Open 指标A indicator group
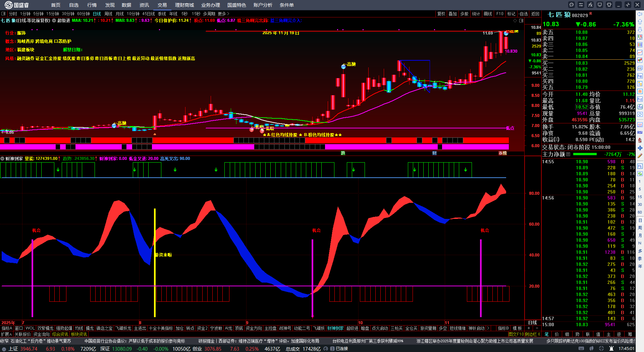Viewport: 644px width, 352px height. click(x=7, y=328)
